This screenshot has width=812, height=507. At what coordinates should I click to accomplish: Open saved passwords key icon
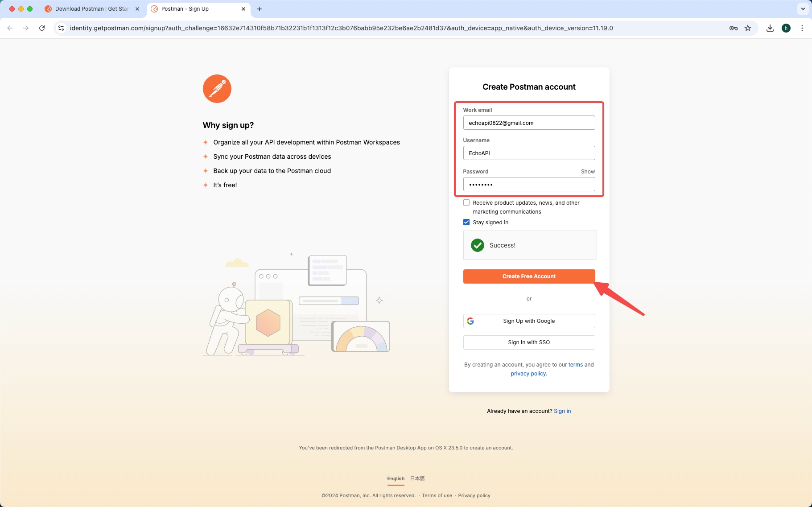[734, 28]
